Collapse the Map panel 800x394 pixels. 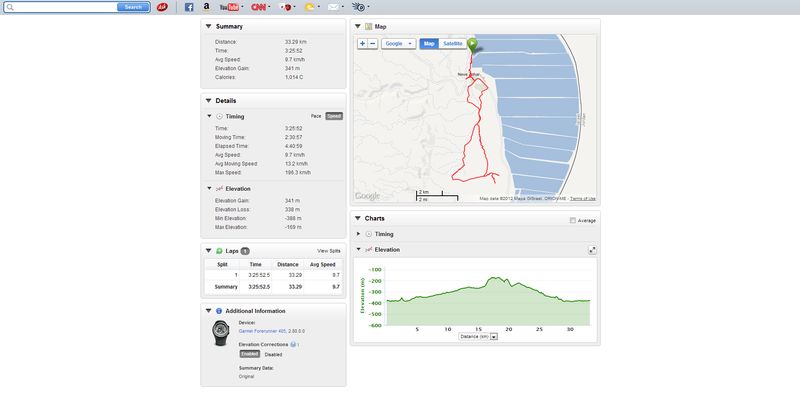pos(358,27)
